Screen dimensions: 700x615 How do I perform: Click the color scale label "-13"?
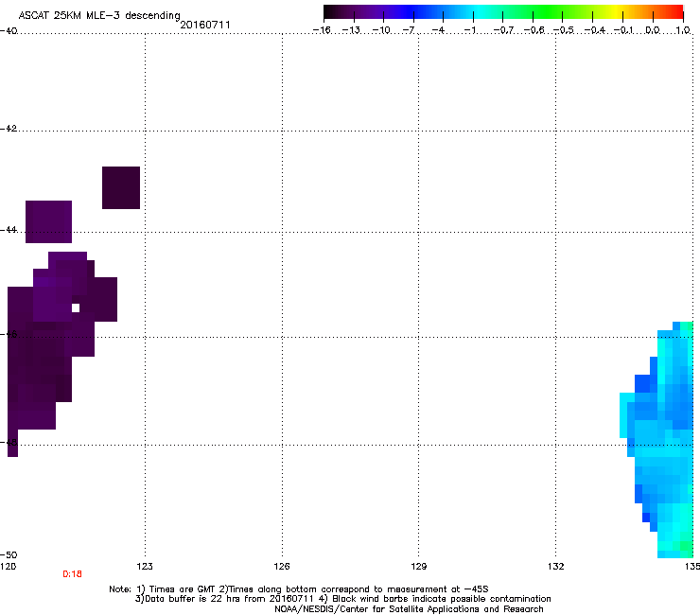coord(351,30)
